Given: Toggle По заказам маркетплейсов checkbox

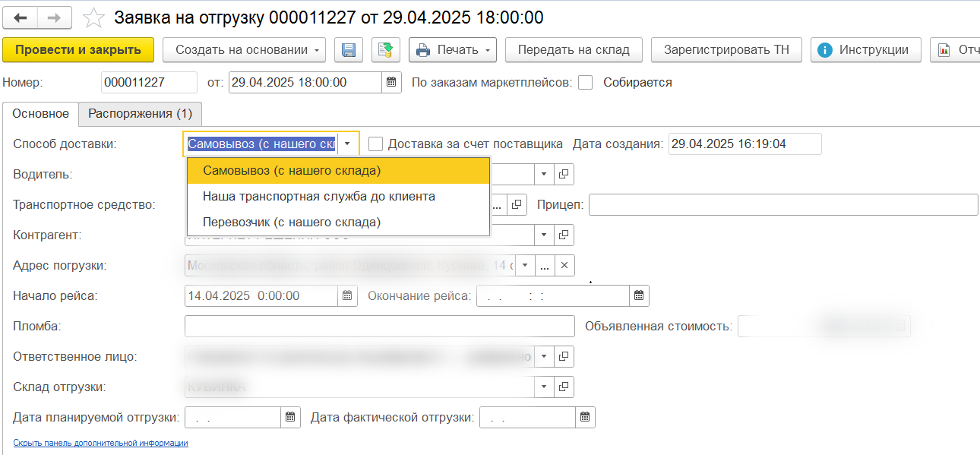Looking at the screenshot, I should [x=585, y=83].
